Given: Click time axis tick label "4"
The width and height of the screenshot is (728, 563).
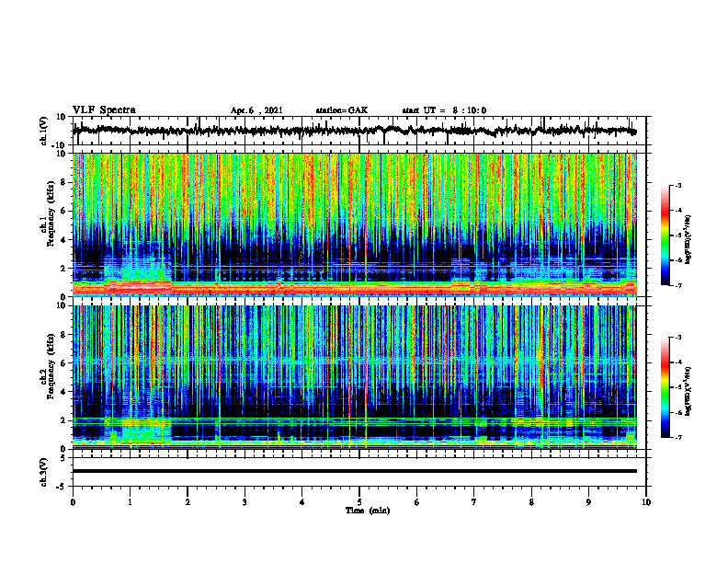Looking at the screenshot, I should click(301, 502).
